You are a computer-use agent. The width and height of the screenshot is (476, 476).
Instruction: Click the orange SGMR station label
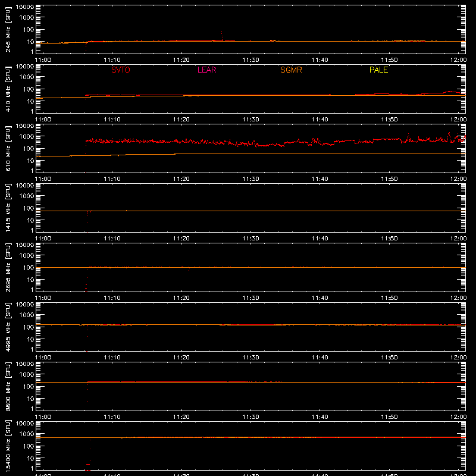[x=291, y=70]
